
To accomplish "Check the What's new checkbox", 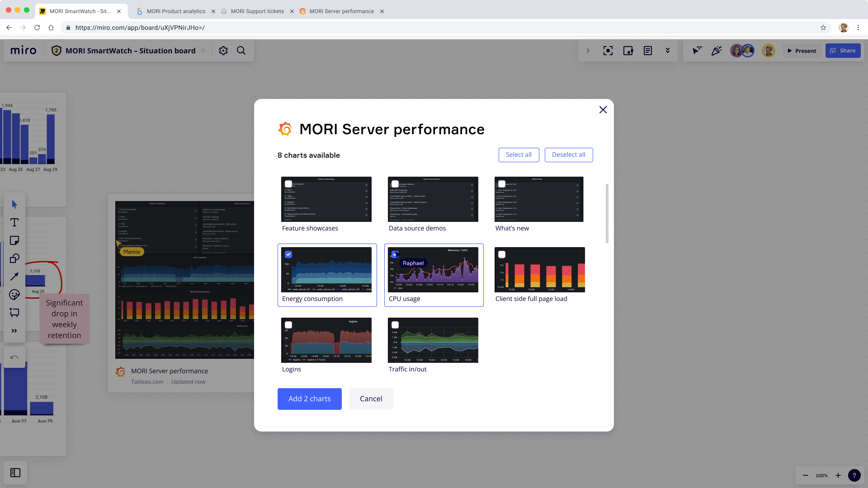I will pyautogui.click(x=502, y=184).
